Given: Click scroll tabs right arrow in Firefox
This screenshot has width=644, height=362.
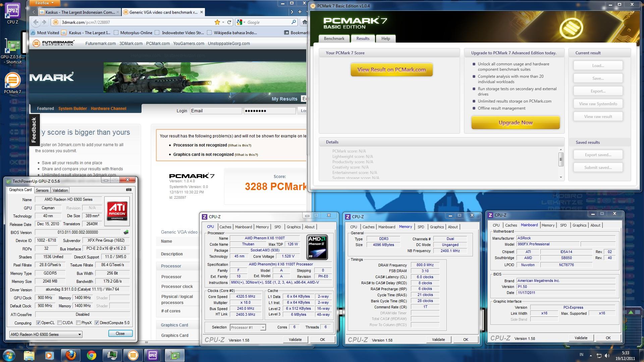Looking at the screenshot, I should [292, 12].
